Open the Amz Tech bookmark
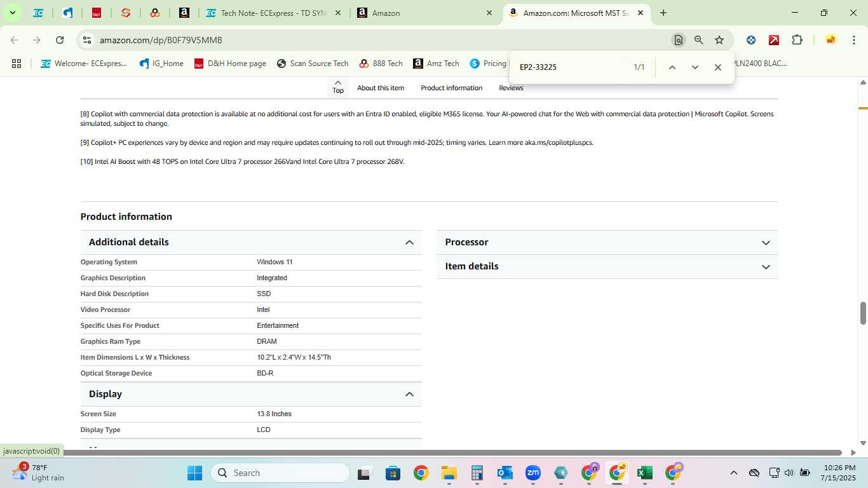 click(436, 64)
